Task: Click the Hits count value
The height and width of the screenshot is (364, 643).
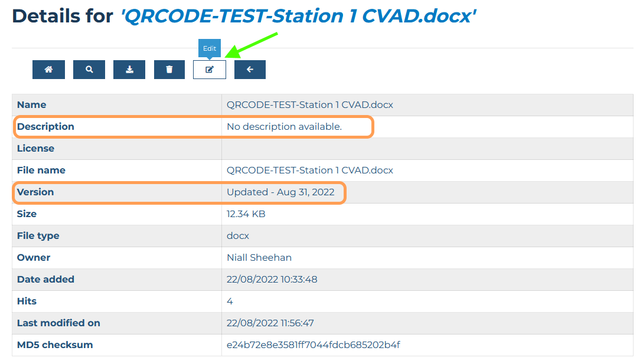Action: 230,301
